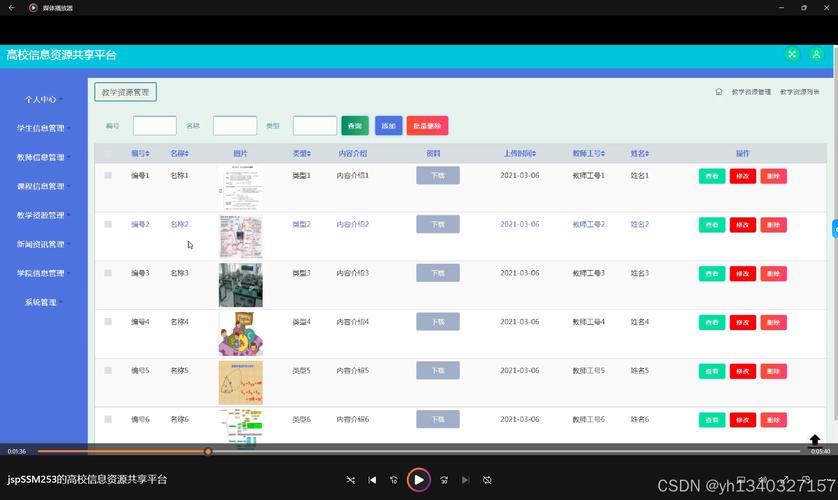The width and height of the screenshot is (838, 500).
Task: Open the user profile icon in header
Action: pyautogui.click(x=816, y=55)
